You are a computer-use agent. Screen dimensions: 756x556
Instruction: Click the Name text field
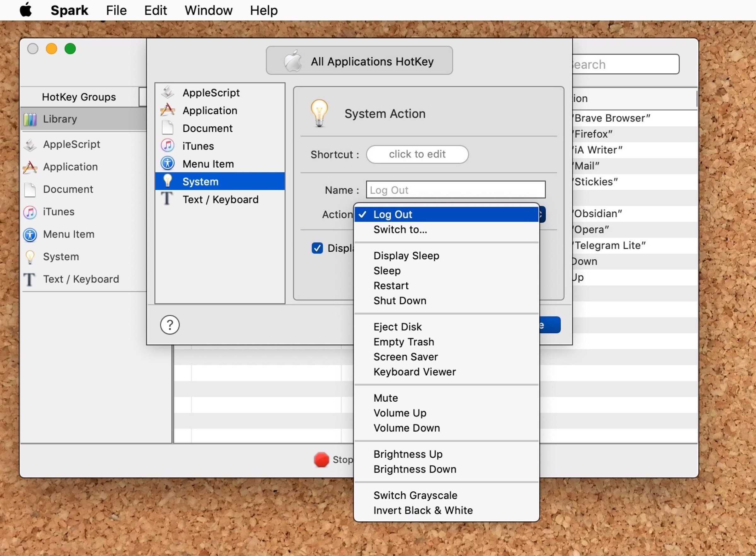click(x=455, y=190)
